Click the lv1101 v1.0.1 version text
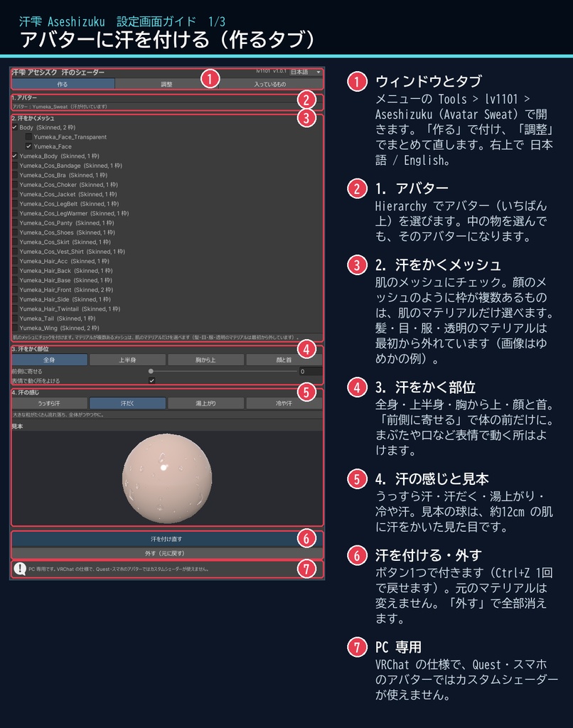 pos(271,71)
